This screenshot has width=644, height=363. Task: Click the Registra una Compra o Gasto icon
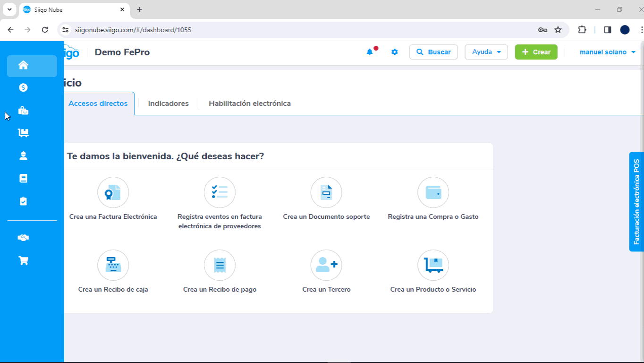click(x=433, y=192)
